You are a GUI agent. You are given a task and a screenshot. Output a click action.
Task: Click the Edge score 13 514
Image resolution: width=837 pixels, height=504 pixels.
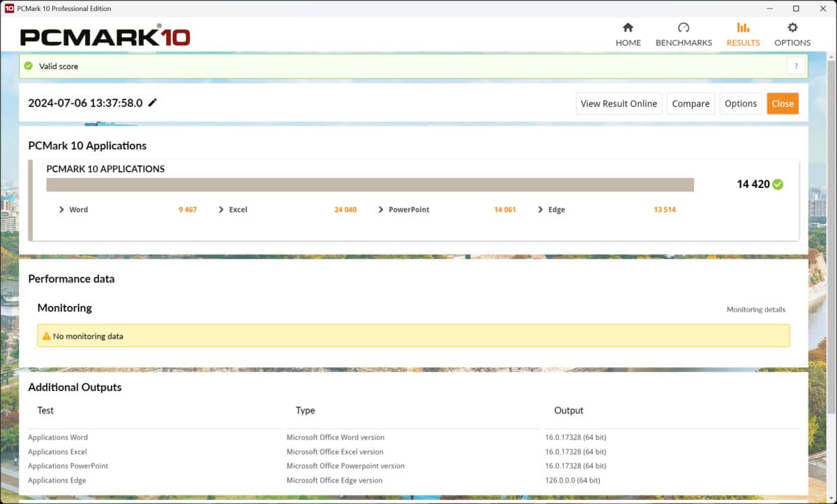point(665,210)
